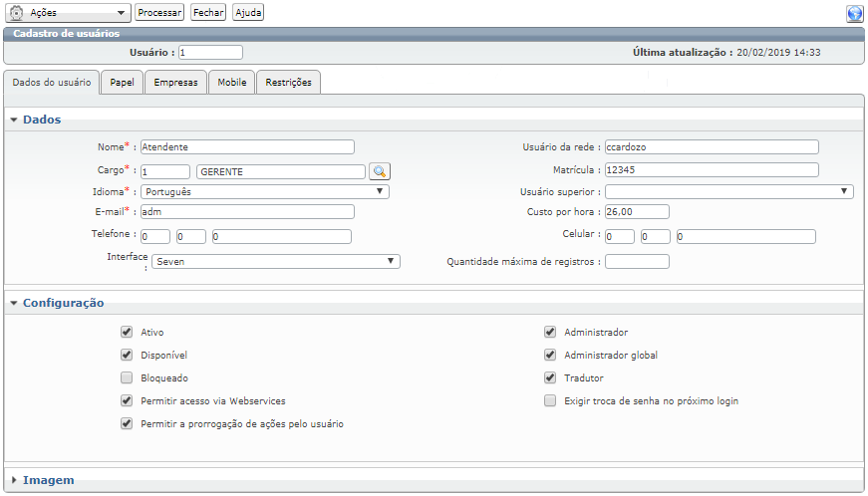Click the Fechar button
This screenshot has height=496, width=868.
pyautogui.click(x=208, y=12)
